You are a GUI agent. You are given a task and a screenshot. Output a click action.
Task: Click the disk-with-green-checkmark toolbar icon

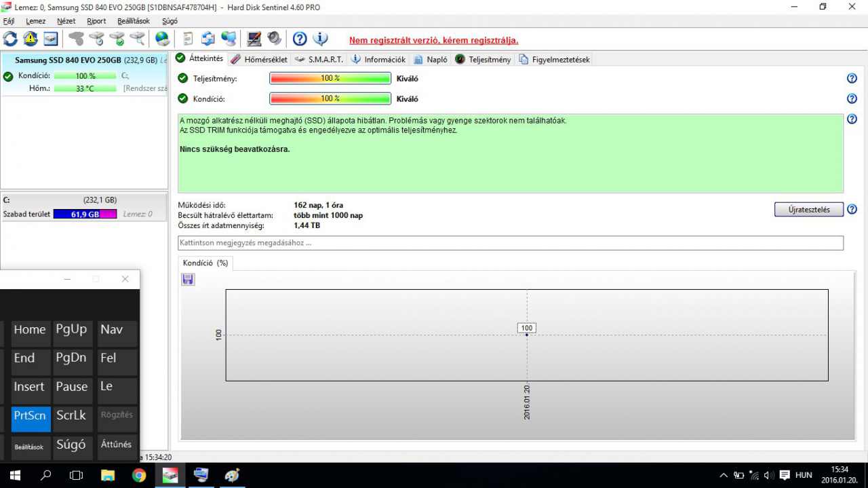pyautogui.click(x=117, y=39)
